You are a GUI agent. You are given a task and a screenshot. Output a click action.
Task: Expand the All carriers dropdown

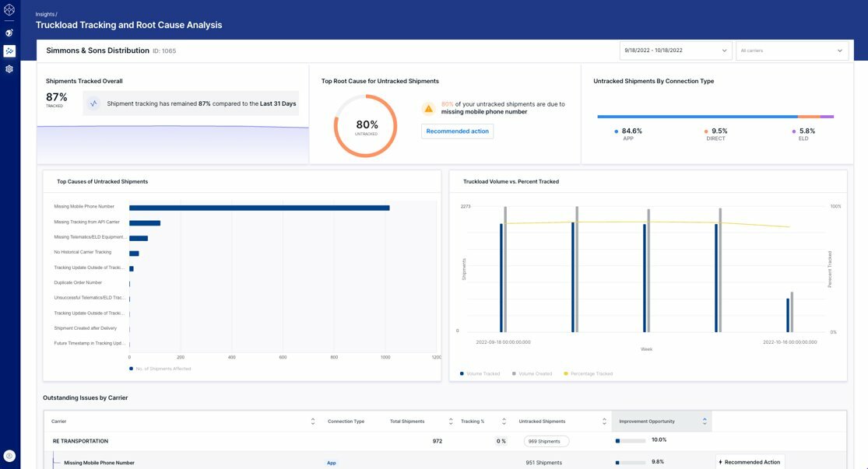pos(792,51)
